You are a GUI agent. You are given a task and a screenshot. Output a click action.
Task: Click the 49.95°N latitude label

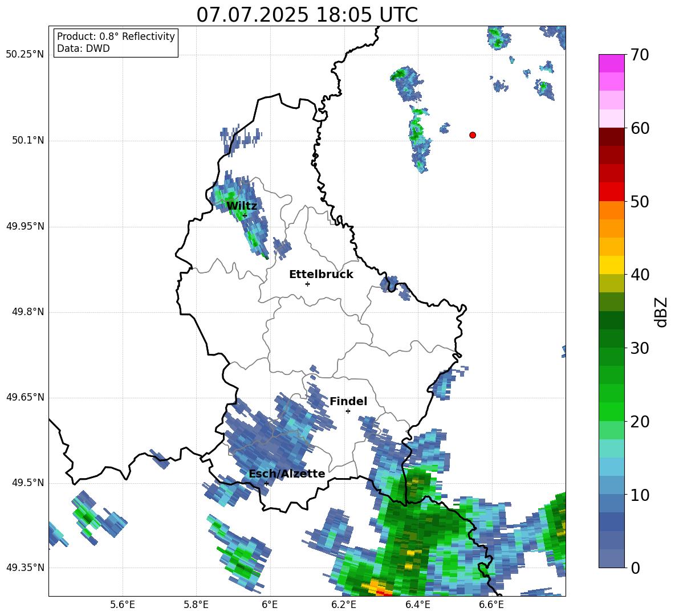[x=25, y=226]
